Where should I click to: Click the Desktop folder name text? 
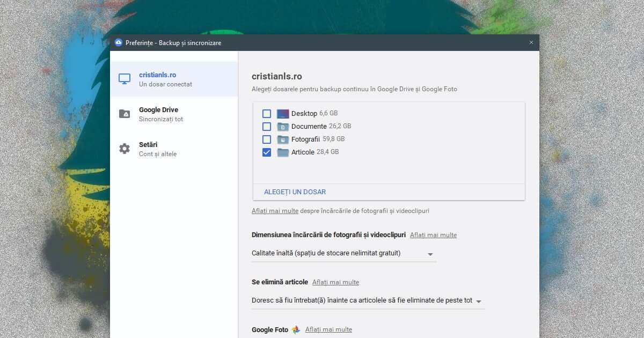click(304, 114)
